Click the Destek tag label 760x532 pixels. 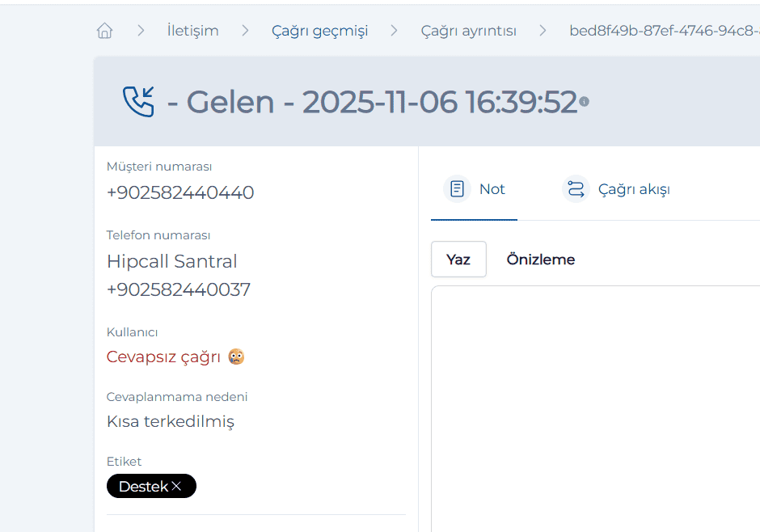tap(143, 487)
